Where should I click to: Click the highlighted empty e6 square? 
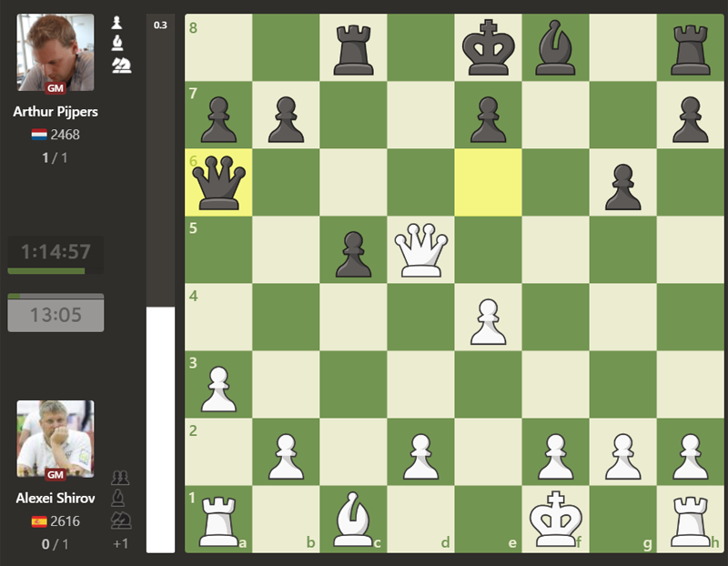pos(488,182)
